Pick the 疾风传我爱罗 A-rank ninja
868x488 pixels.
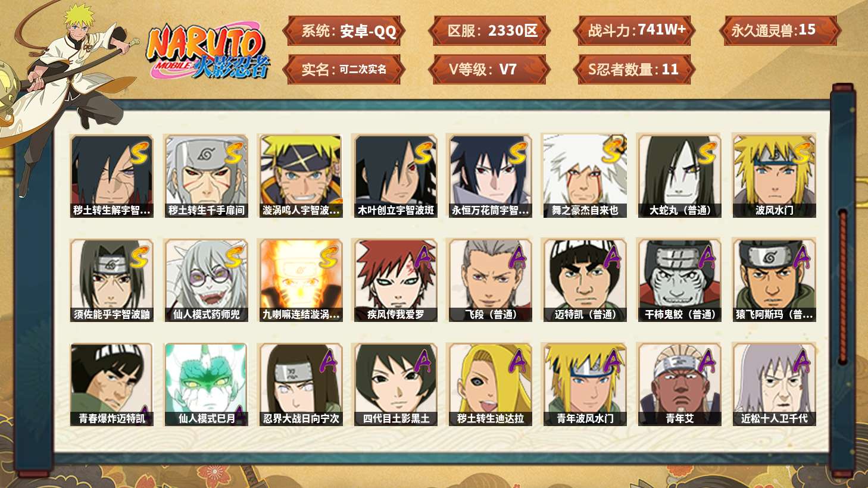coord(395,280)
